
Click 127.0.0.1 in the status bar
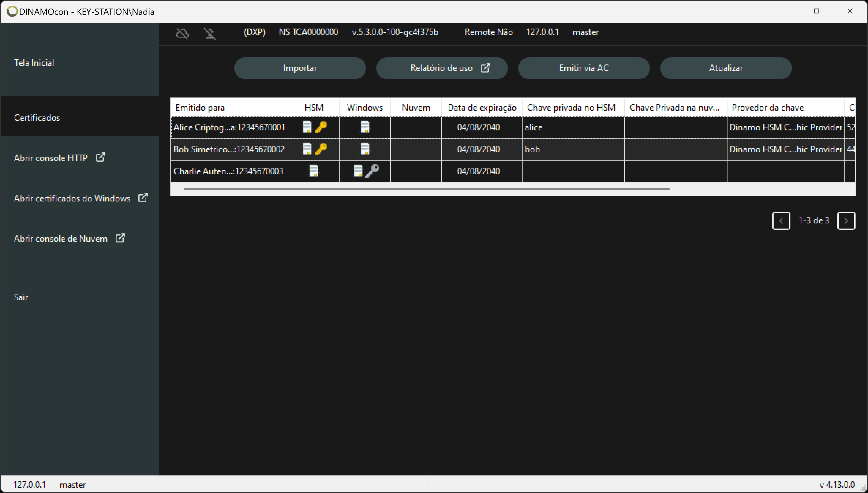(30, 484)
